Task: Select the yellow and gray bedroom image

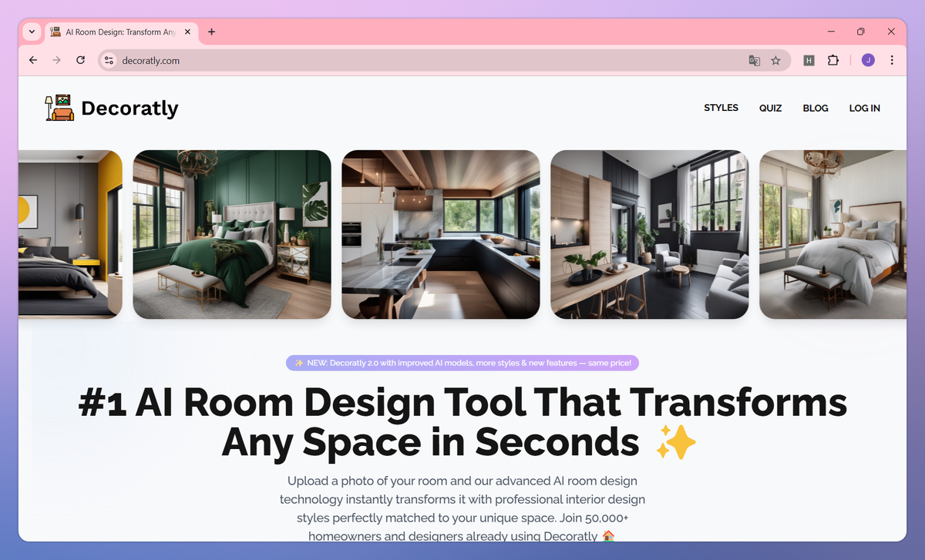Action: [x=70, y=234]
